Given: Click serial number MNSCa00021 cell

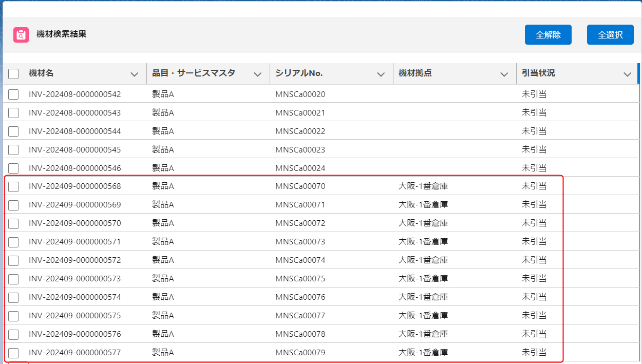Looking at the screenshot, I should click(x=300, y=113).
